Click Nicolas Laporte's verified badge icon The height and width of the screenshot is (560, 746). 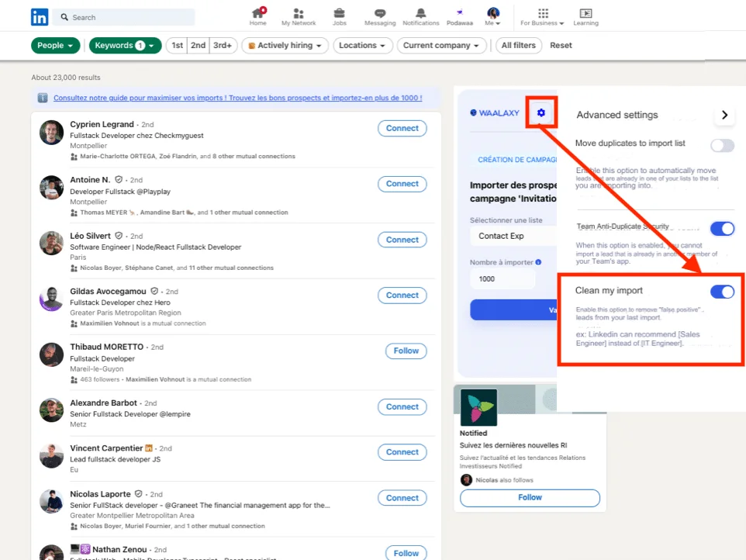tap(139, 494)
